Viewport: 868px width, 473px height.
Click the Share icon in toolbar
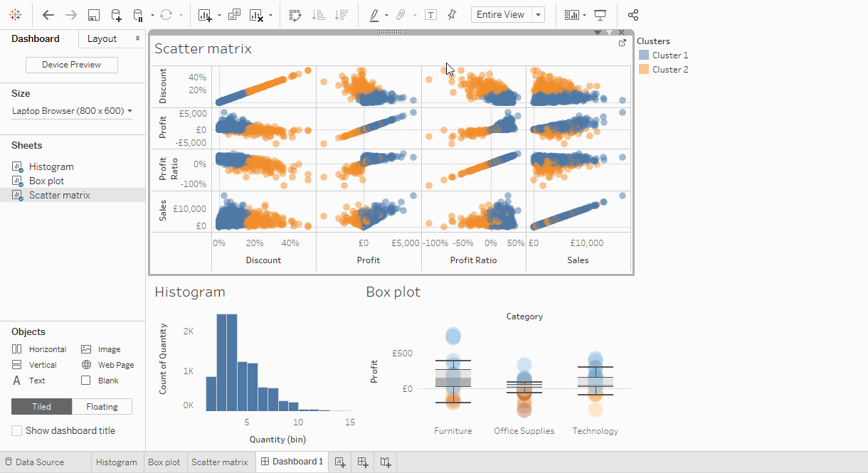point(633,15)
